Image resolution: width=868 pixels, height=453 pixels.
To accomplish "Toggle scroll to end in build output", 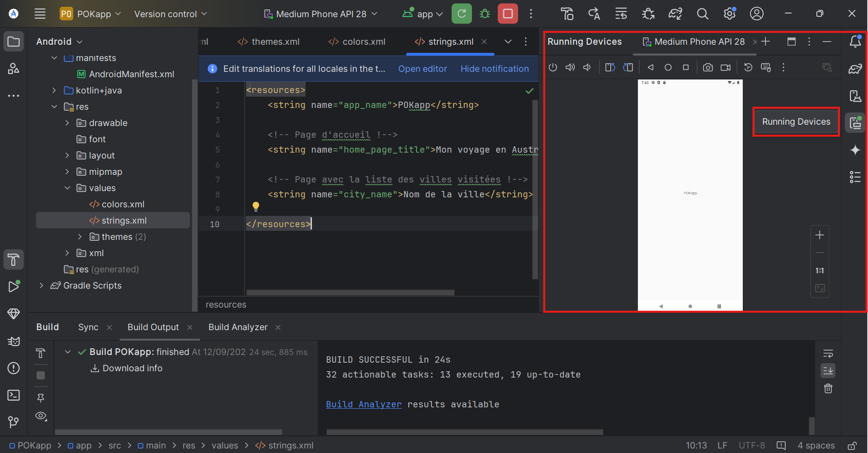I will [x=828, y=371].
